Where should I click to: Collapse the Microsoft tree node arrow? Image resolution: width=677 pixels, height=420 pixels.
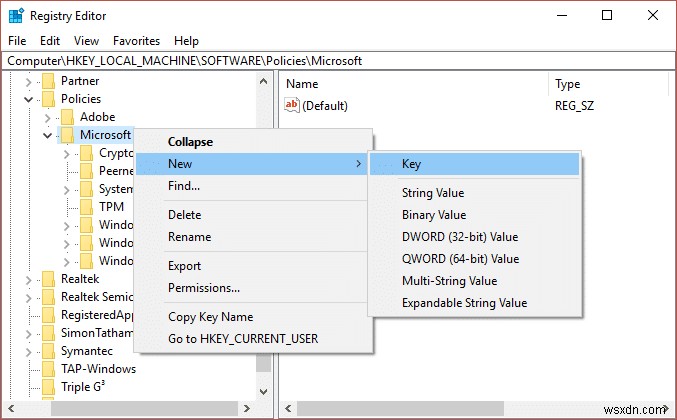(47, 135)
